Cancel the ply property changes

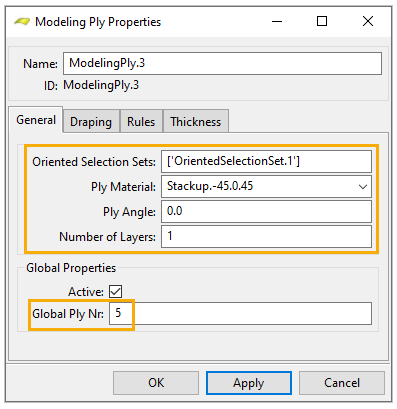(342, 383)
